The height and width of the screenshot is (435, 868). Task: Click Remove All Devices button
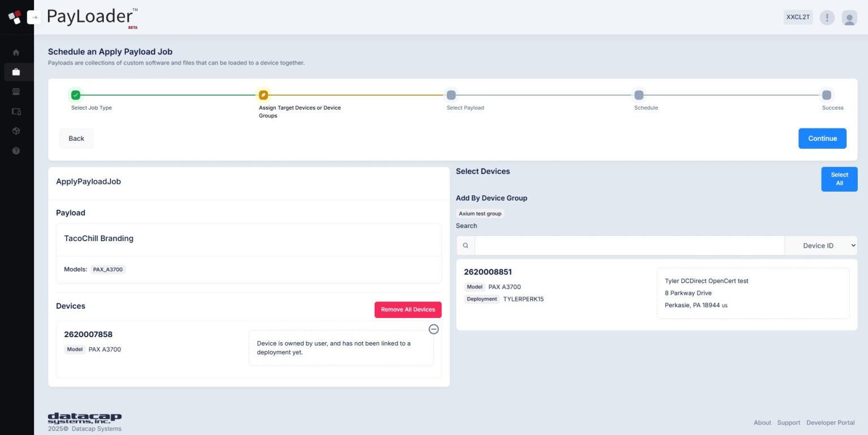(408, 309)
